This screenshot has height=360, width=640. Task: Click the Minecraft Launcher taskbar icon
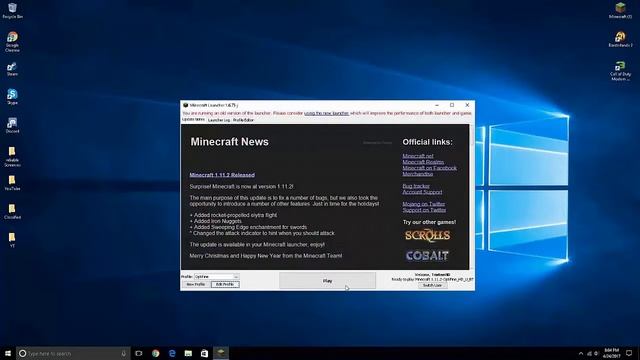221,353
